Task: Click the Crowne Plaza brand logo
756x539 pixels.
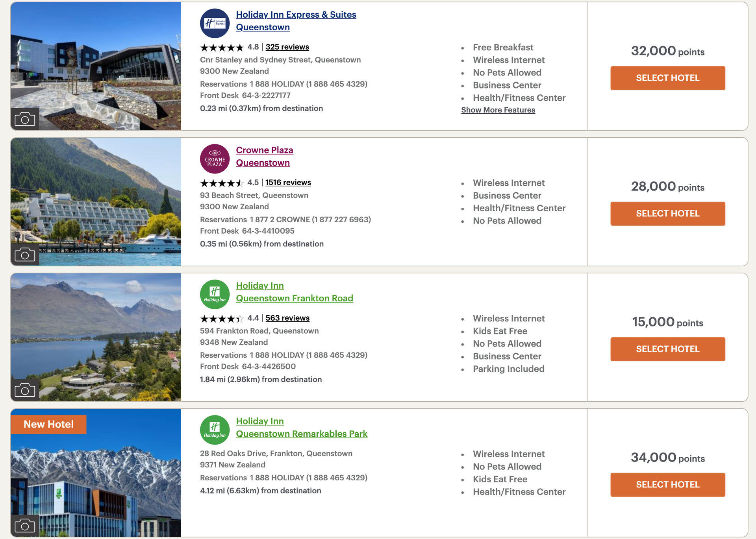Action: [x=215, y=159]
